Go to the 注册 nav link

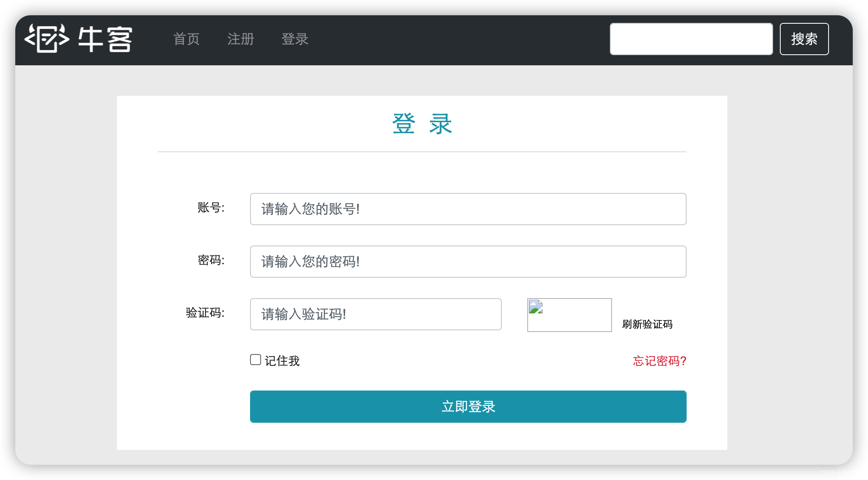click(x=241, y=39)
